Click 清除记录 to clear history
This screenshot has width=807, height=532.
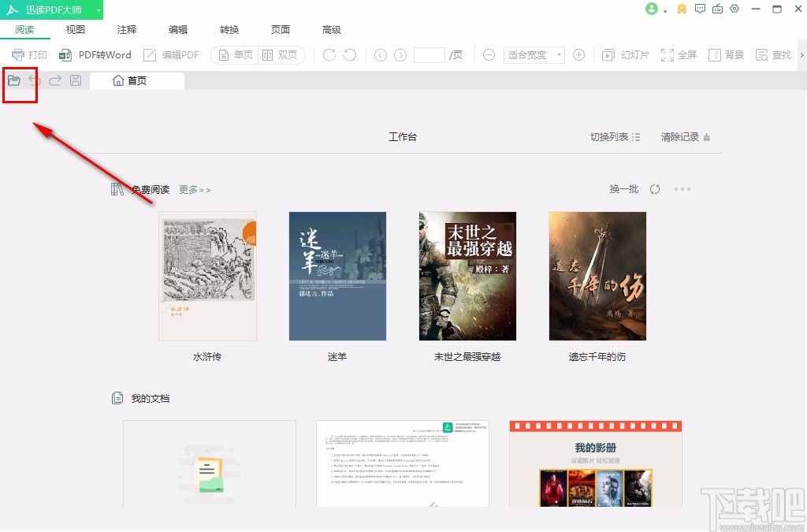[x=679, y=136]
